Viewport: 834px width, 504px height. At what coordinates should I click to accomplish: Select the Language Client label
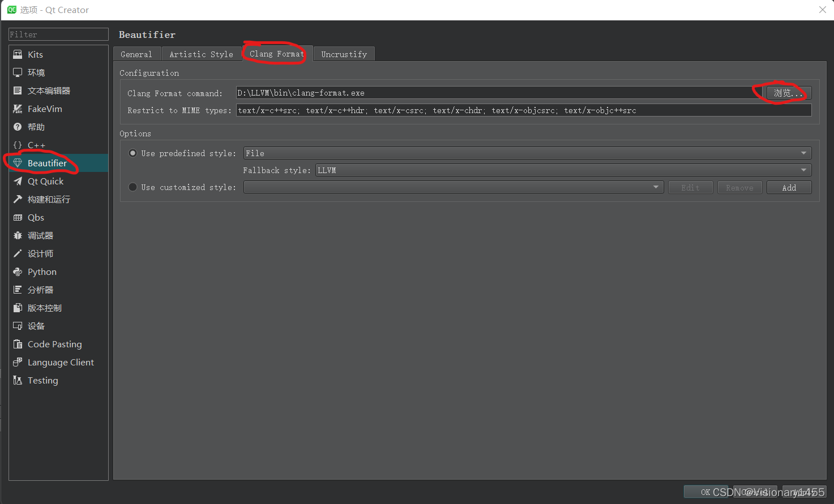point(61,362)
